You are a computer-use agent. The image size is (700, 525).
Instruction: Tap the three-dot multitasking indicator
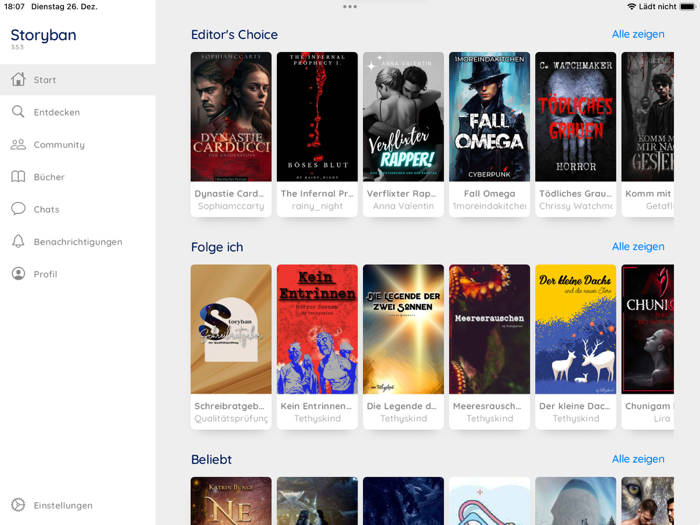click(350, 7)
